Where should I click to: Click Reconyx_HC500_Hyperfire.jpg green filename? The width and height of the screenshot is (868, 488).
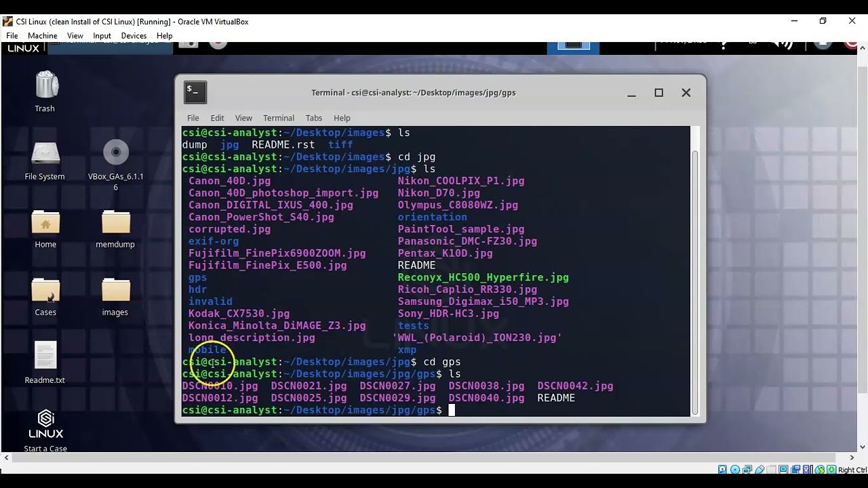coord(483,277)
